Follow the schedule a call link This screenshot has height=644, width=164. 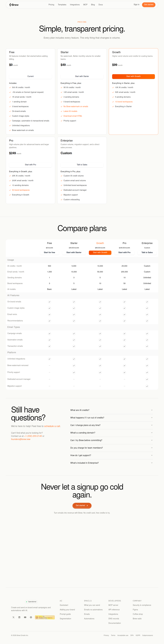[52, 426]
